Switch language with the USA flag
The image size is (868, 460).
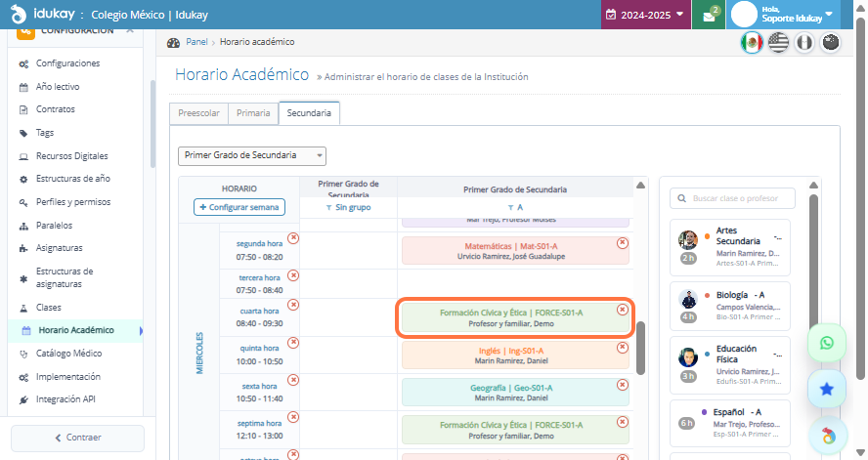(778, 43)
